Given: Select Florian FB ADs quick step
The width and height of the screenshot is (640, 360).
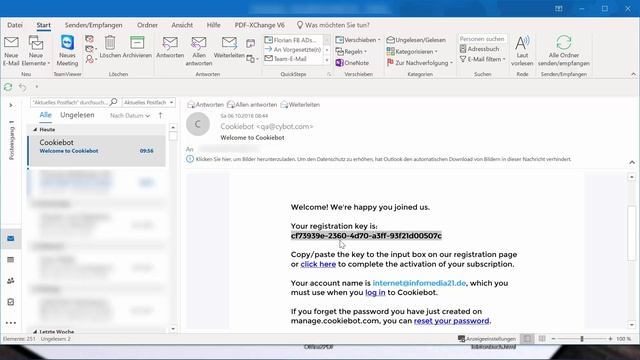Looking at the screenshot, I should (293, 40).
